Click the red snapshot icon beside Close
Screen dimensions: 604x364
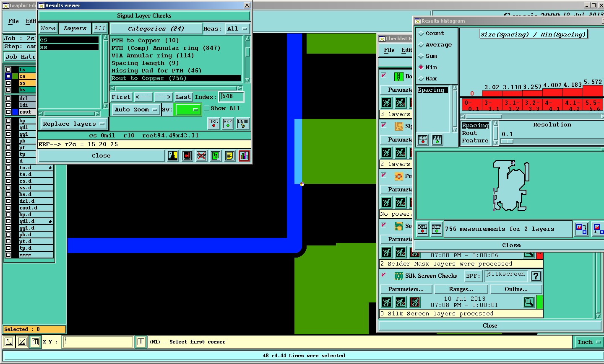(x=187, y=156)
